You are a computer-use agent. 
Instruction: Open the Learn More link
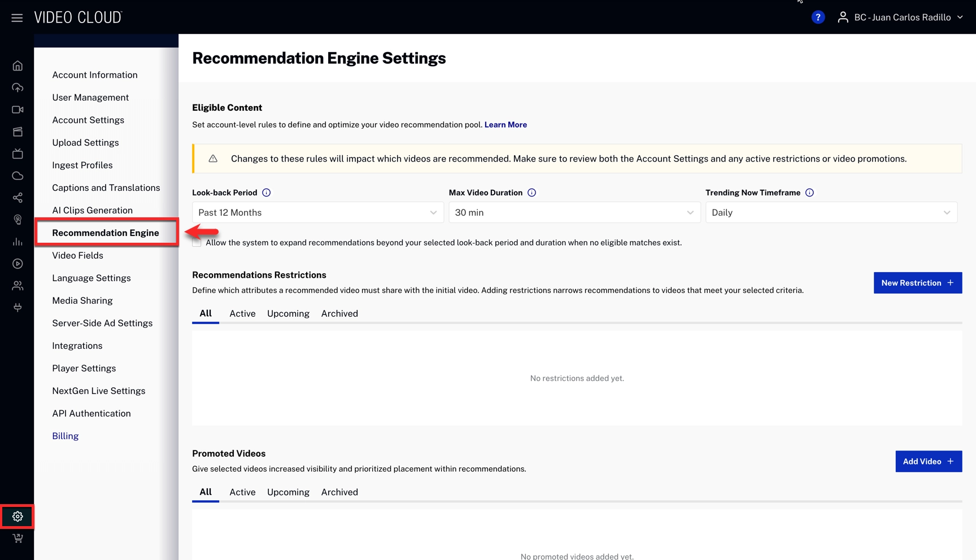point(506,124)
